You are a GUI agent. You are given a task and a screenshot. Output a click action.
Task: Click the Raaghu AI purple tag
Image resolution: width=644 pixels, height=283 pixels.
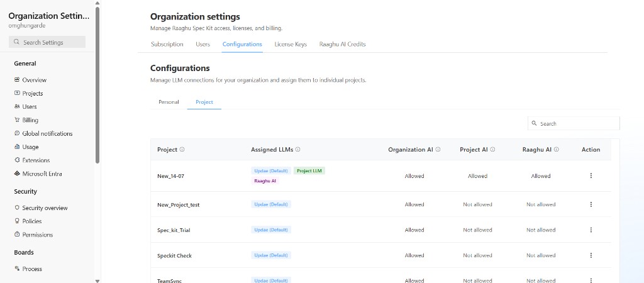(265, 180)
